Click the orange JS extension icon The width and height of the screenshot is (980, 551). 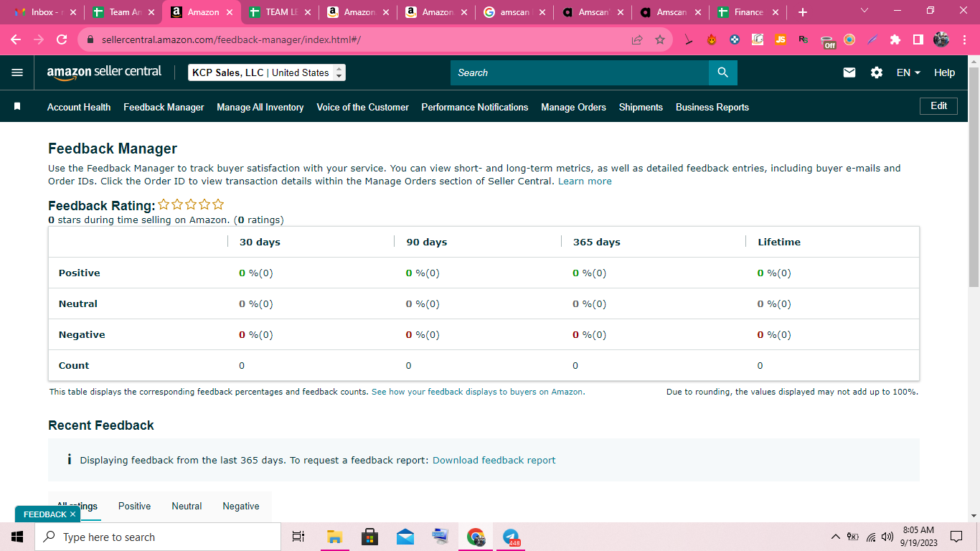780,40
